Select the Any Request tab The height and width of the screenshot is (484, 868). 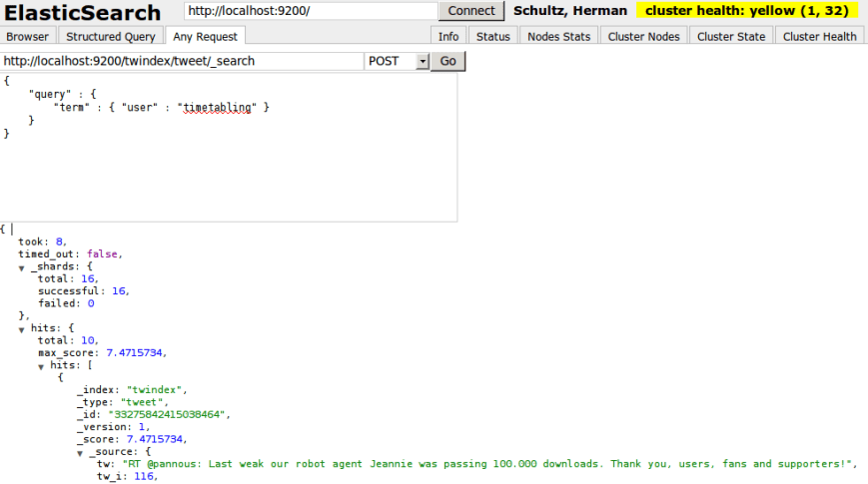click(x=205, y=36)
